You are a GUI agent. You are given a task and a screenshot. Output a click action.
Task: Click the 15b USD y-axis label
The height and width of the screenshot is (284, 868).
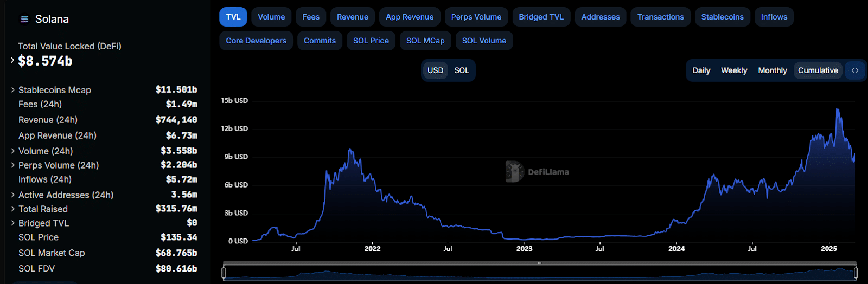click(x=234, y=100)
